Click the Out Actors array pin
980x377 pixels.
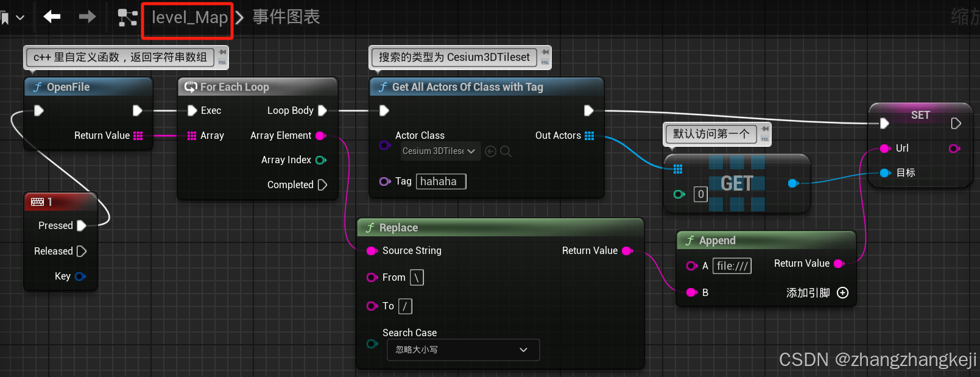[x=590, y=136]
